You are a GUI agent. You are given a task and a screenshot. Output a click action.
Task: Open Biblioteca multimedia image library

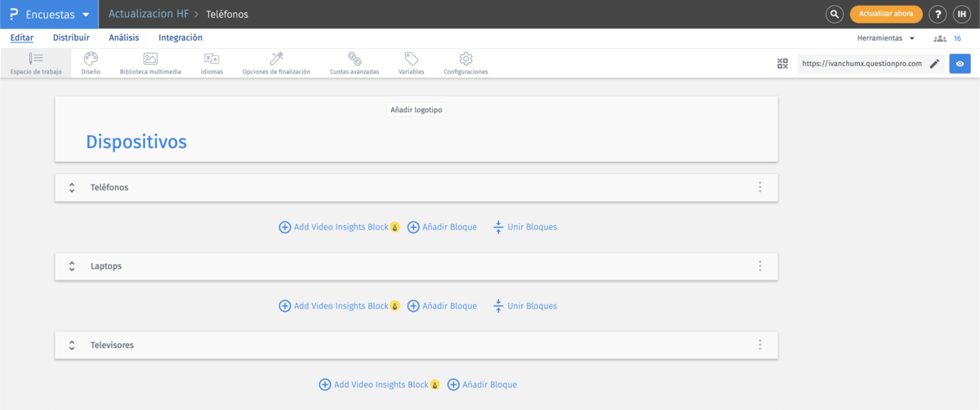click(150, 63)
